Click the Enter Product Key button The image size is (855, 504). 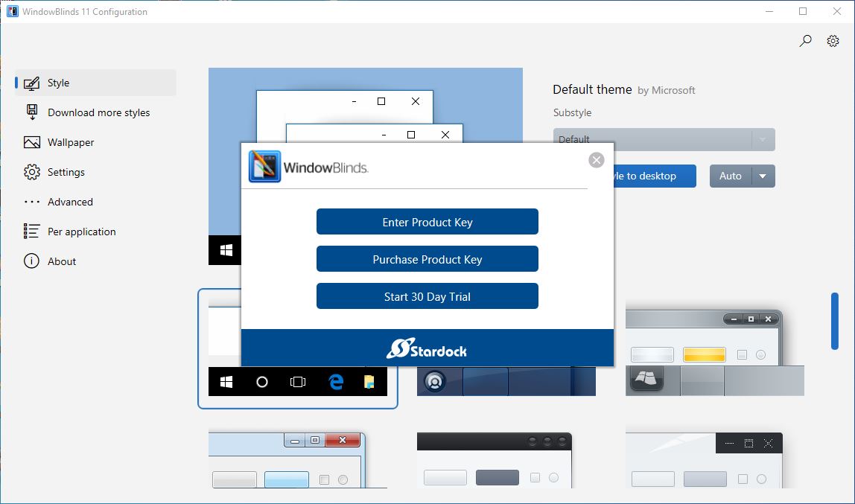(x=427, y=222)
